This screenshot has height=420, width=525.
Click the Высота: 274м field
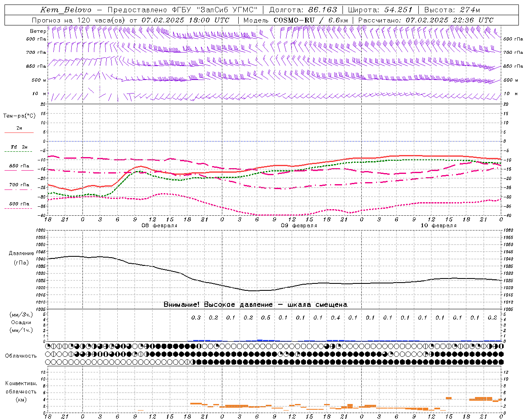coord(452,10)
